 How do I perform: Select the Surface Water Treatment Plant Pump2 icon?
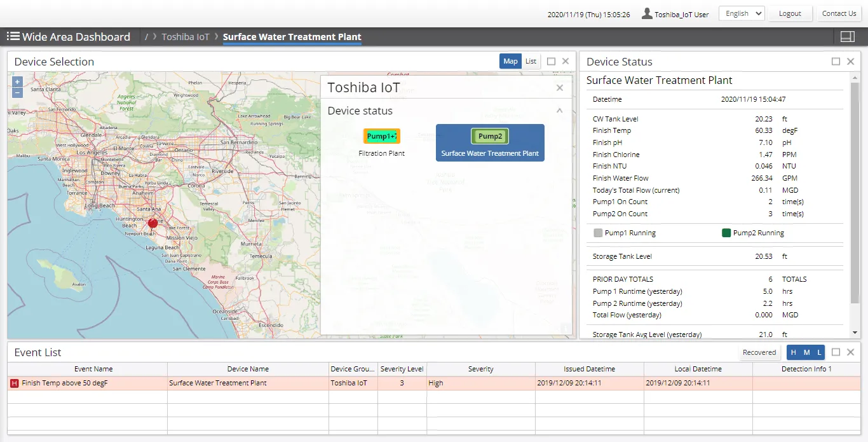[x=489, y=136]
